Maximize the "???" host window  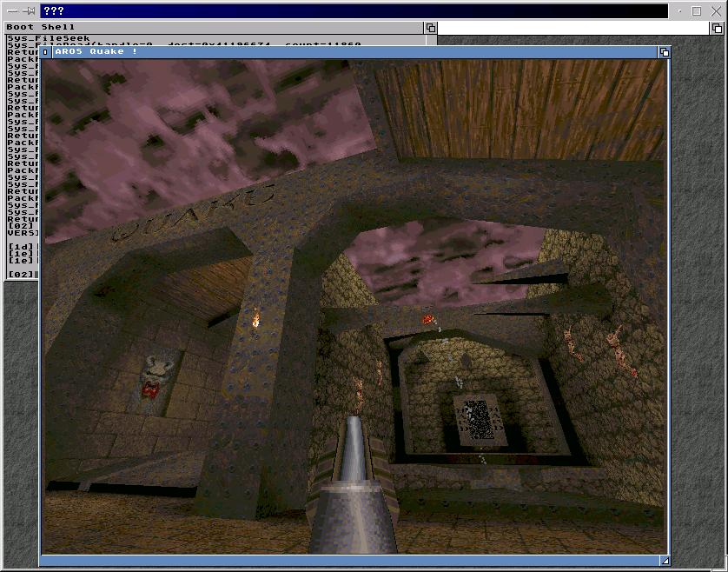(697, 11)
